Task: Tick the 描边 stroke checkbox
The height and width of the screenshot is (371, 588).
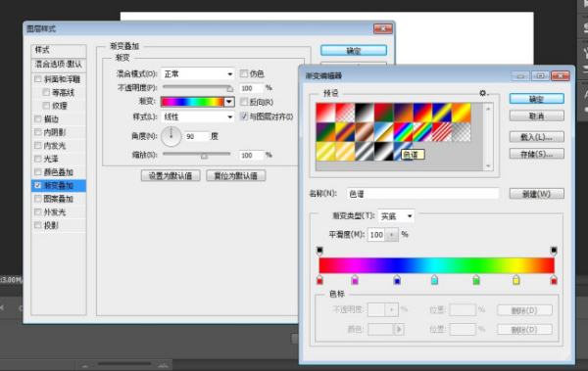Action: click(38, 118)
